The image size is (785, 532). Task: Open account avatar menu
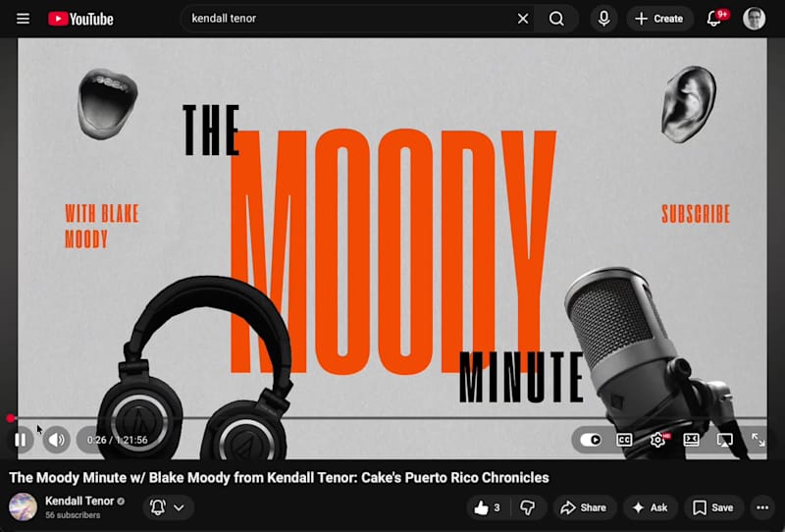(x=754, y=19)
